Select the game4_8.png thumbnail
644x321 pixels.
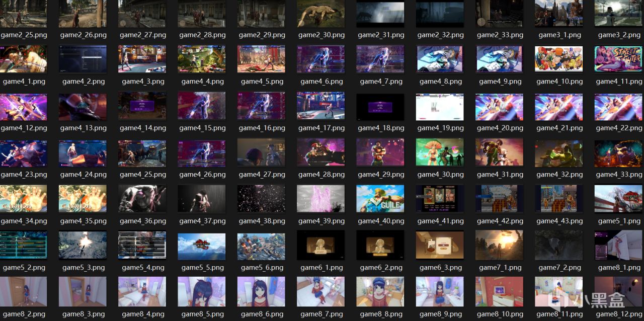click(x=440, y=59)
